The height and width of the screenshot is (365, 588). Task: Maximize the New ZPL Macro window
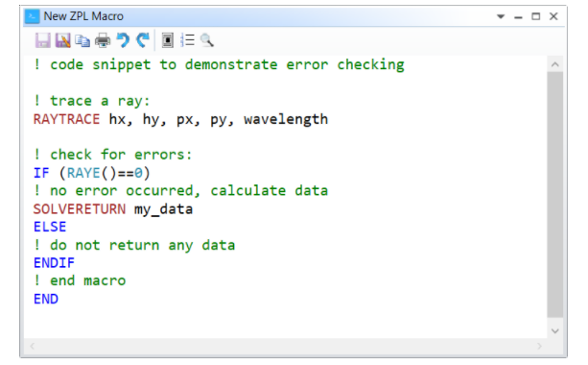click(x=536, y=16)
